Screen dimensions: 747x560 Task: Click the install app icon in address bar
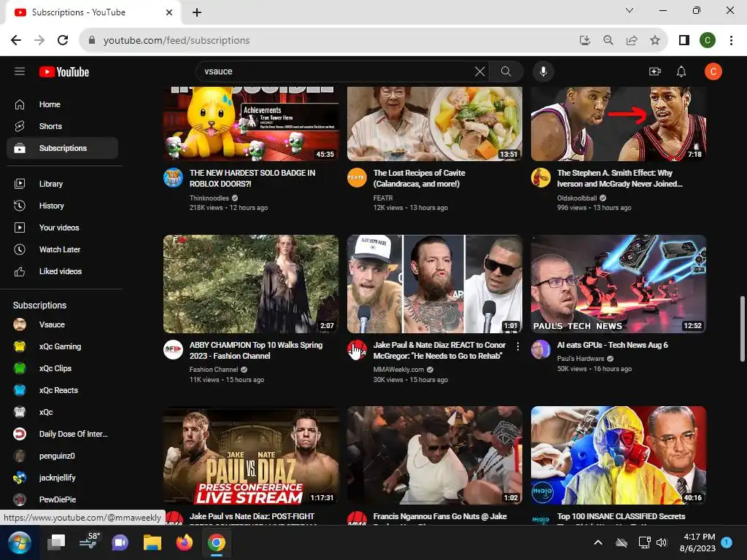pyautogui.click(x=584, y=41)
